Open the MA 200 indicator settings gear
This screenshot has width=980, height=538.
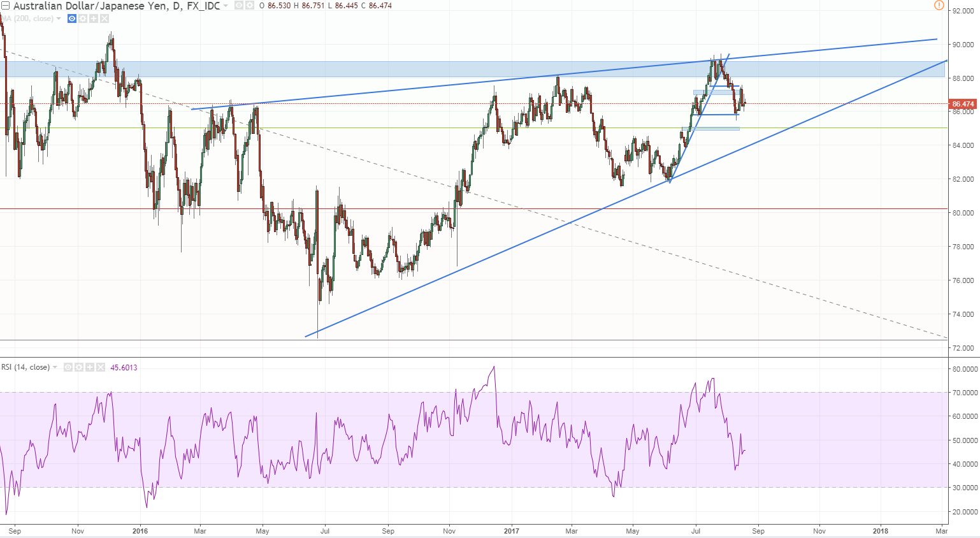click(x=83, y=18)
